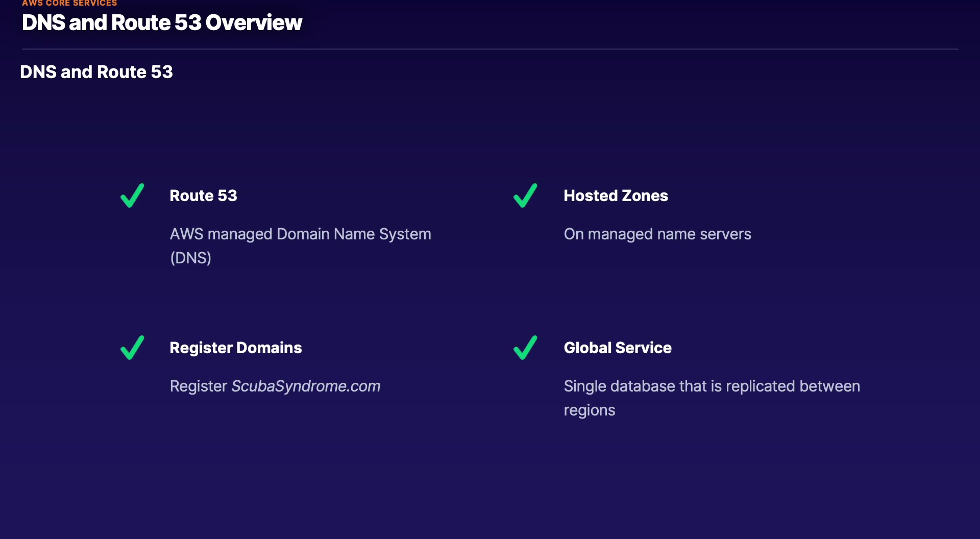The height and width of the screenshot is (539, 980).
Task: Click 'AWS managed Domain Name System' text
Action: click(300, 234)
